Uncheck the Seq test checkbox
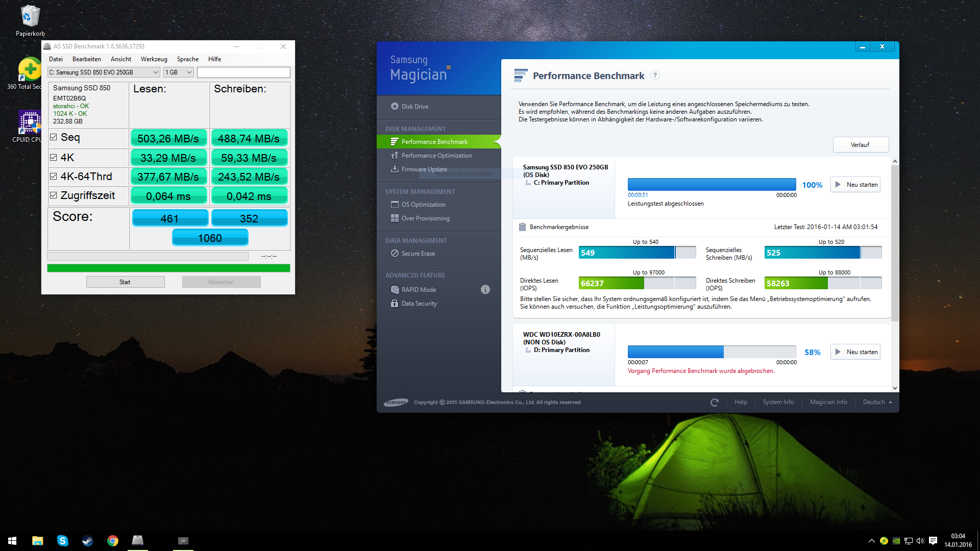Viewport: 980px width, 551px height. click(54, 137)
